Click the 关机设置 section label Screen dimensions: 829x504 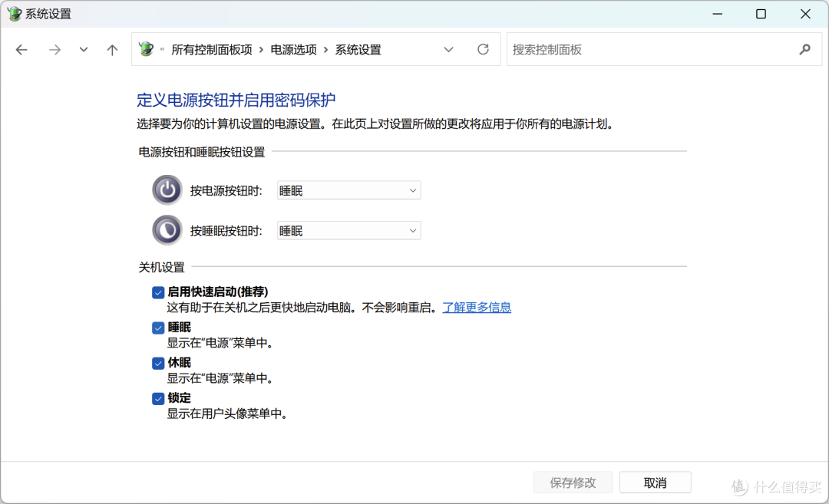(161, 267)
